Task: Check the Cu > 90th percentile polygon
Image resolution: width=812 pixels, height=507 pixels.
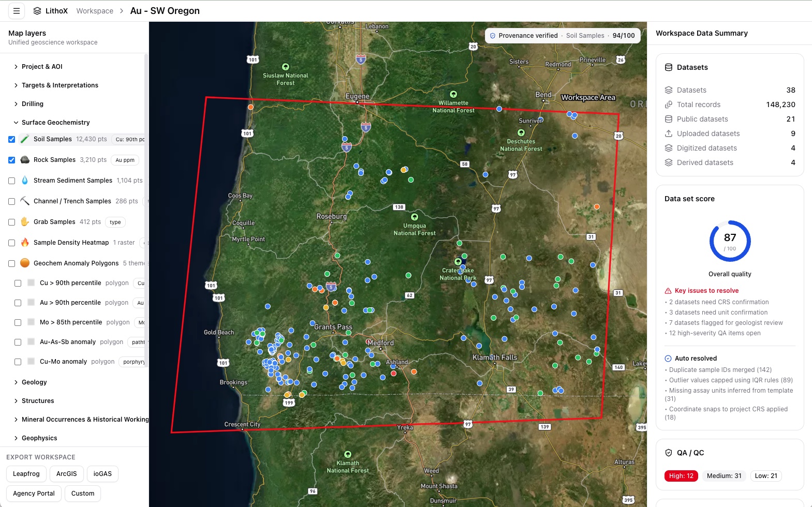Action: click(18, 283)
